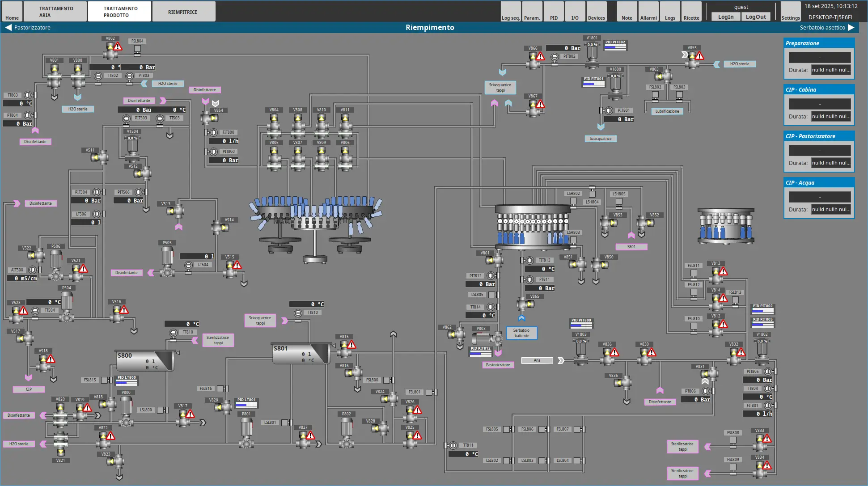
Task: Click the CIP - Cabina status field
Action: [820, 104]
